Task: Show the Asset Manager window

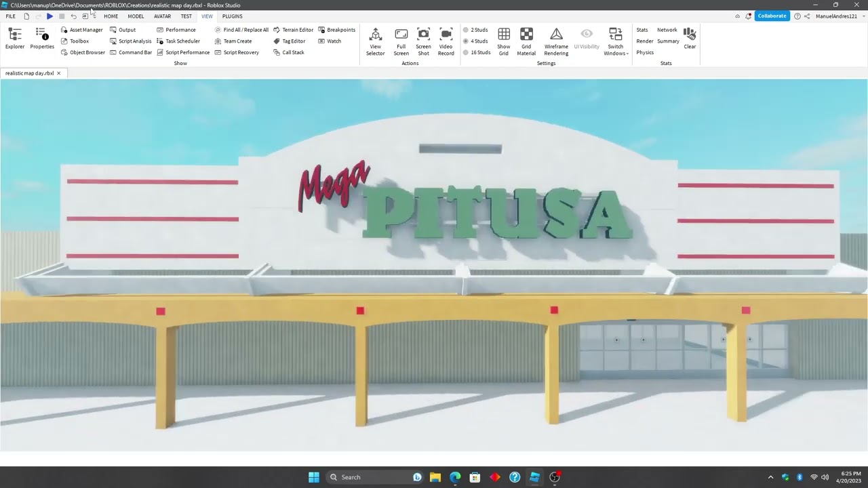Action: (81, 30)
